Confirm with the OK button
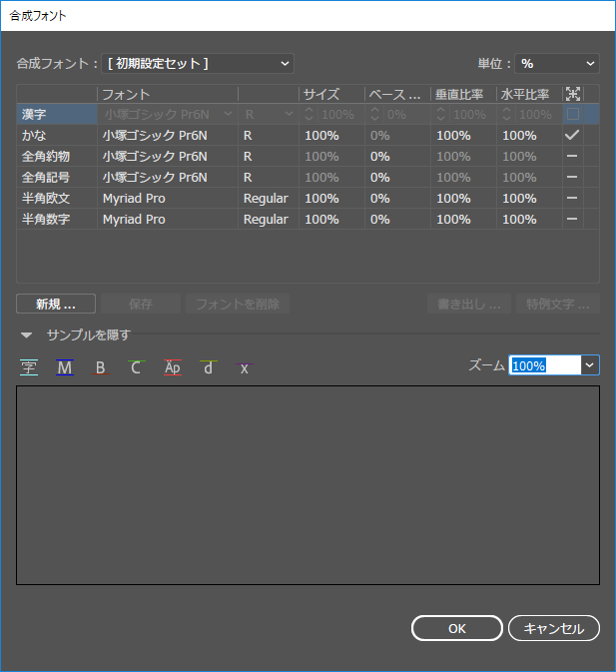 pyautogui.click(x=457, y=628)
